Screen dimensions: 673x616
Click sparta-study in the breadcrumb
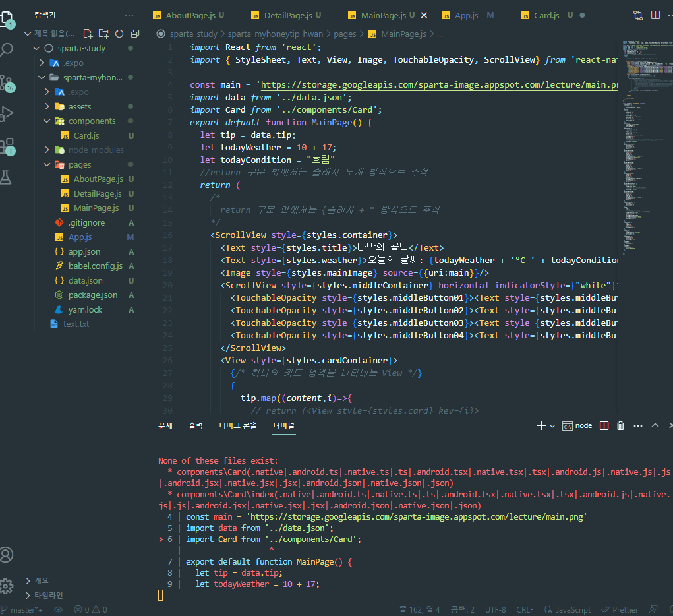[x=194, y=34]
